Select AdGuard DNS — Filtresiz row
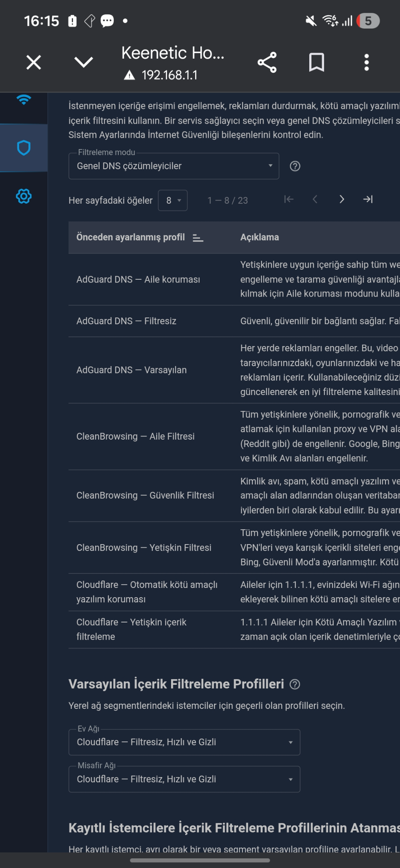400x868 pixels. click(x=234, y=321)
